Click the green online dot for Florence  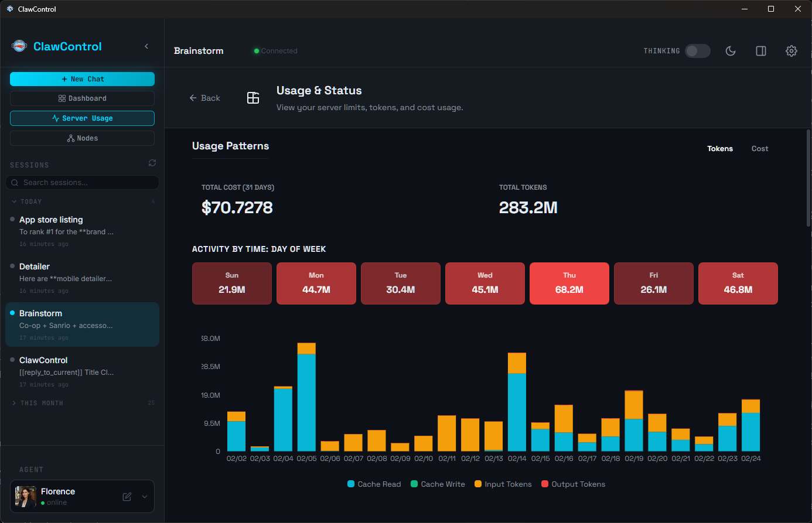[x=43, y=503]
